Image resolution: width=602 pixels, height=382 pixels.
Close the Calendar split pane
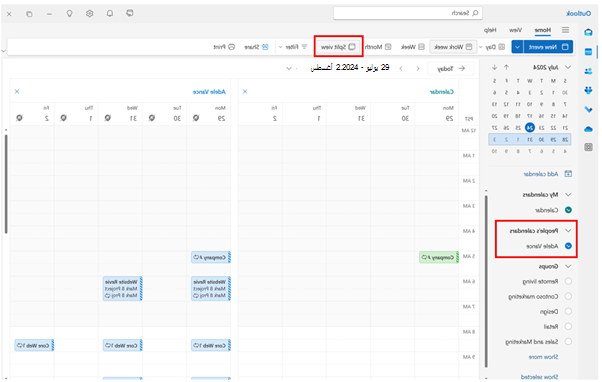tap(245, 91)
